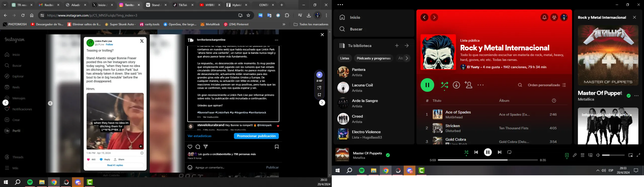The height and width of the screenshot is (187, 644).
Task: Toggle shuffle in the bottom player bar
Action: click(x=466, y=152)
